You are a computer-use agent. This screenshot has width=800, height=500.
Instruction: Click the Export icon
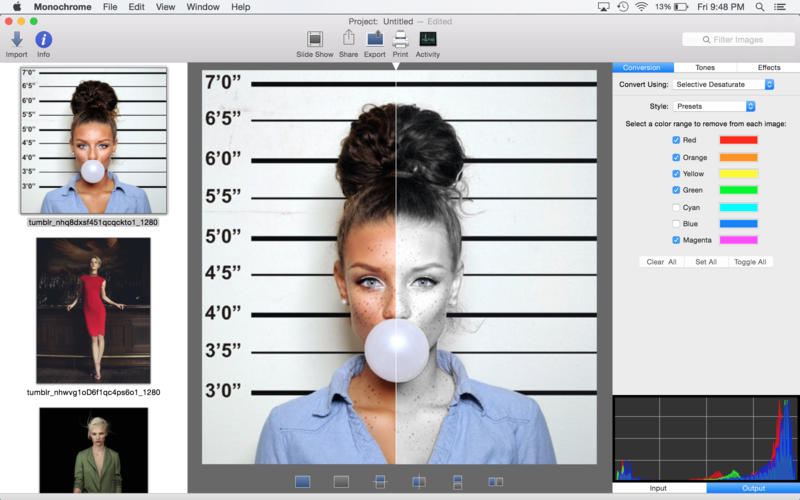tap(375, 40)
